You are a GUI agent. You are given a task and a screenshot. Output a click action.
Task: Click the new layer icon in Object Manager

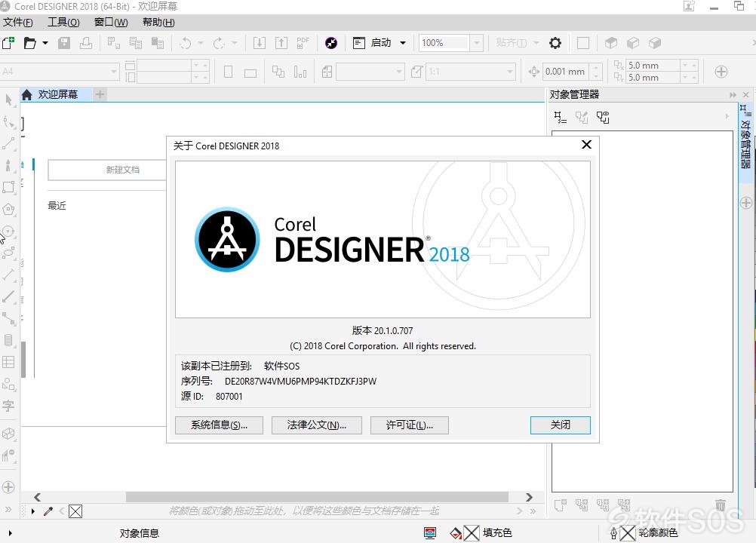pyautogui.click(x=561, y=505)
